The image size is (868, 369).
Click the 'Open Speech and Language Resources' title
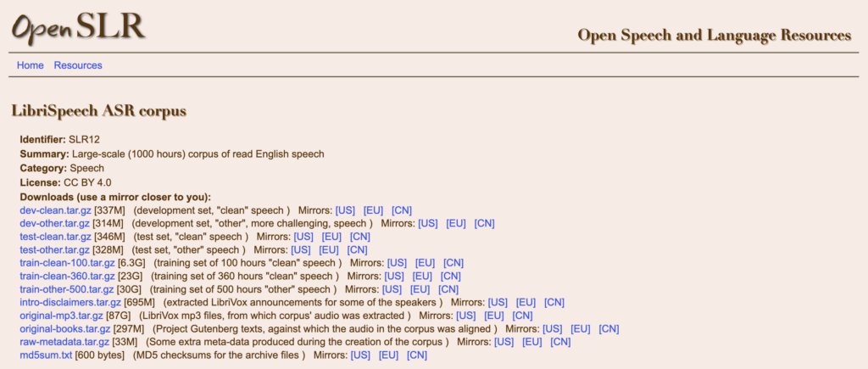715,36
